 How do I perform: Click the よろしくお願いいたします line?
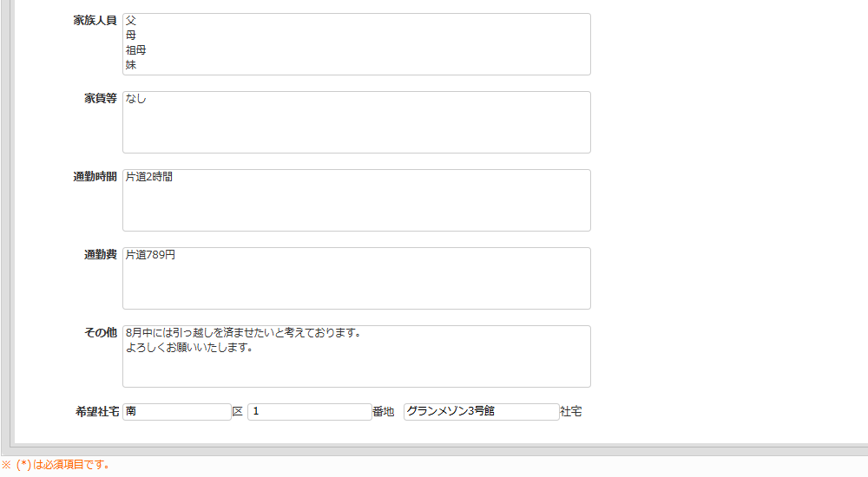click(188, 348)
